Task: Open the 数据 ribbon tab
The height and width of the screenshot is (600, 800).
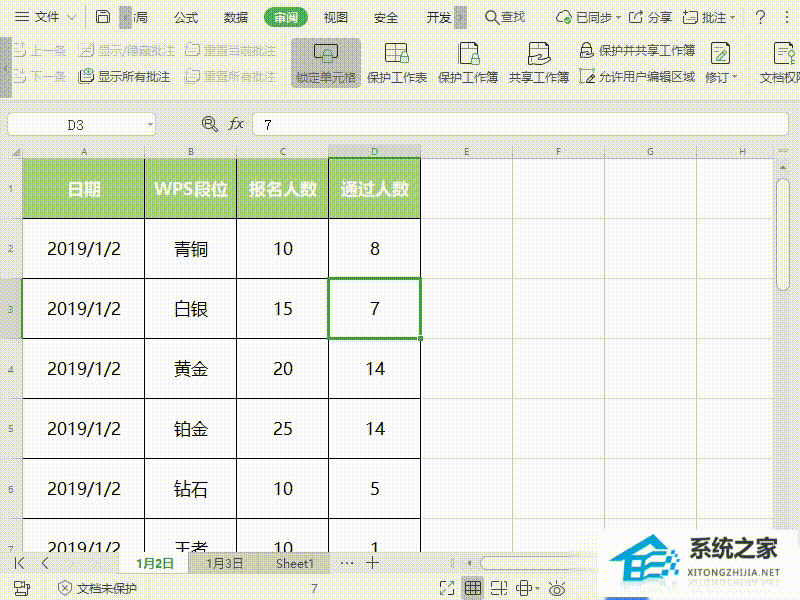Action: click(236, 17)
